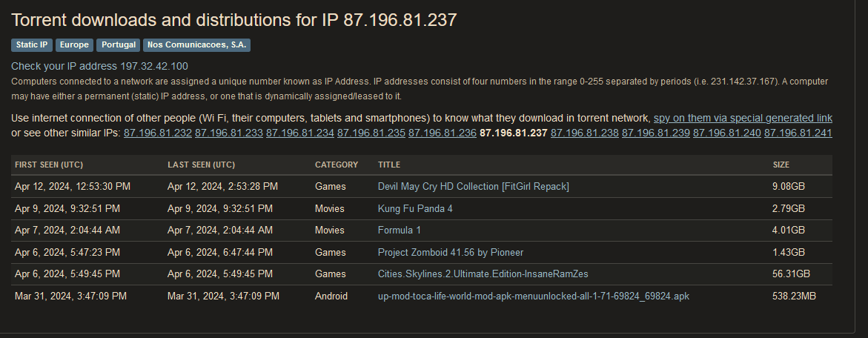The width and height of the screenshot is (868, 338).
Task: Click the FIRST SEEN (UTC) column header
Action: pyautogui.click(x=49, y=165)
